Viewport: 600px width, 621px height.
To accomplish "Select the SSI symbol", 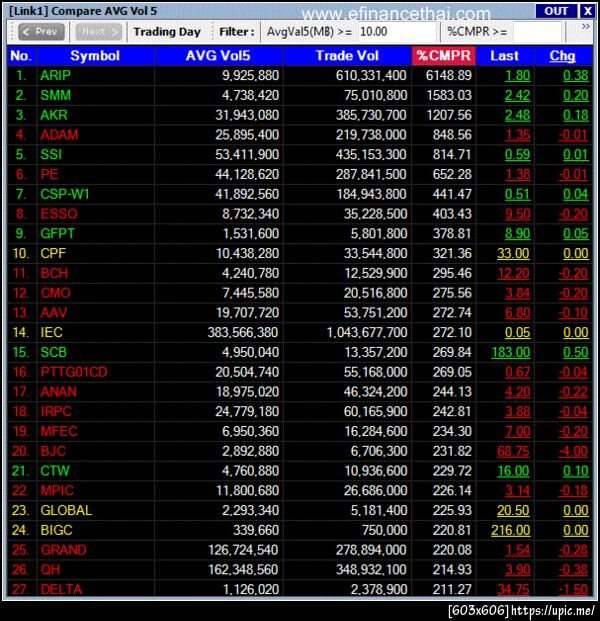I will pos(51,154).
